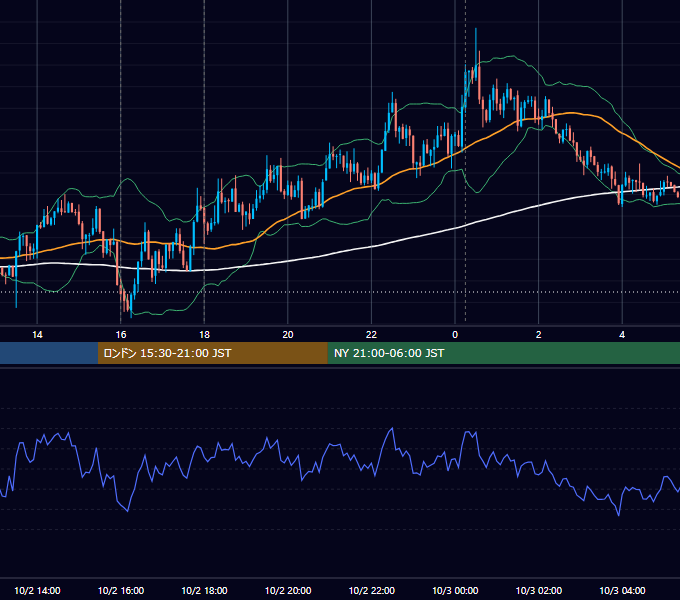Click the '16' hour label on price chart axis
Viewport: 680px width, 600px height.
[121, 335]
